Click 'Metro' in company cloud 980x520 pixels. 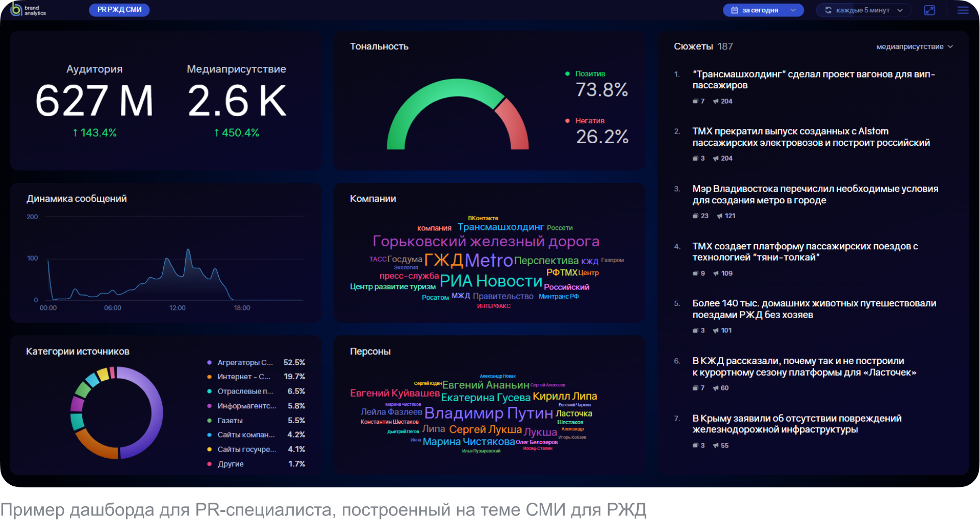(489, 260)
